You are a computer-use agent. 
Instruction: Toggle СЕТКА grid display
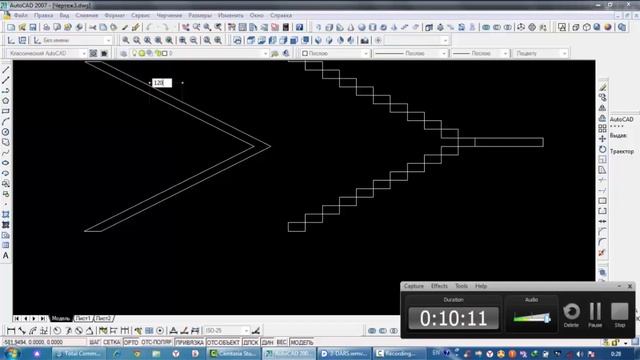[112, 342]
